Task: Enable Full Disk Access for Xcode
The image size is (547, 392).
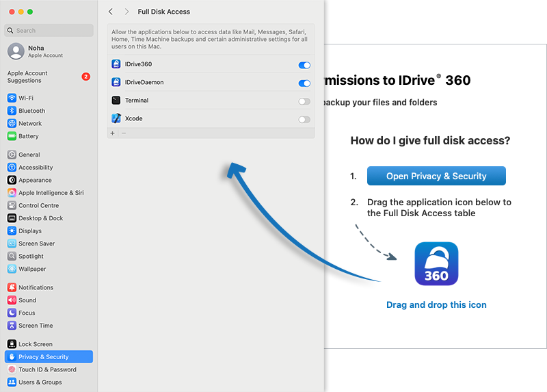Action: (304, 120)
